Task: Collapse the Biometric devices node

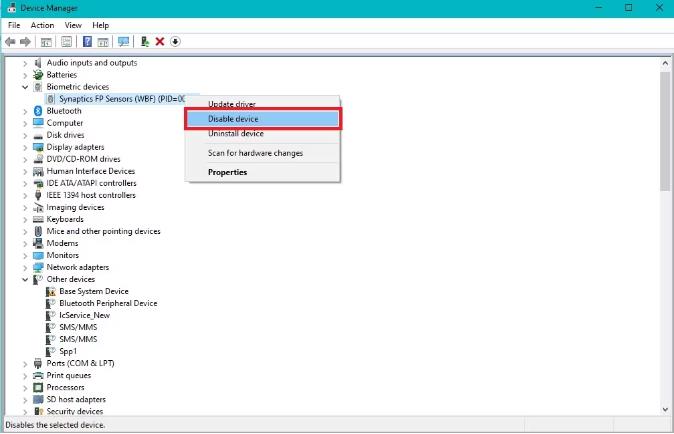Action: pos(25,87)
